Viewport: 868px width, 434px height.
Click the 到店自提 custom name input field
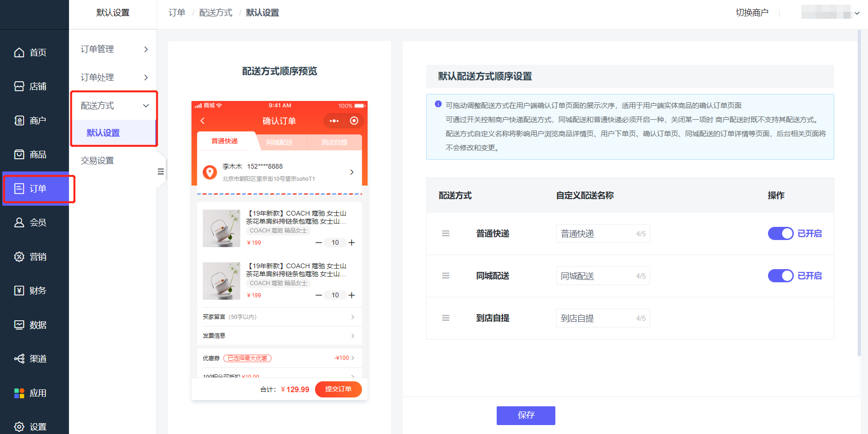pos(596,318)
